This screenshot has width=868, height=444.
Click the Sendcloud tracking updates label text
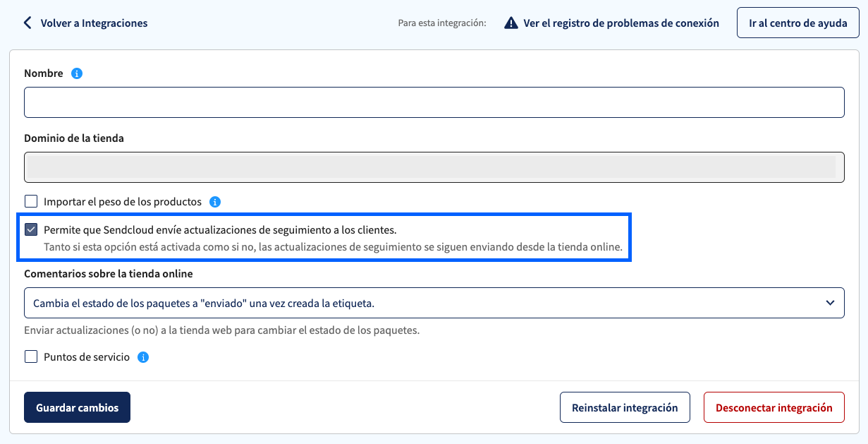(220, 229)
